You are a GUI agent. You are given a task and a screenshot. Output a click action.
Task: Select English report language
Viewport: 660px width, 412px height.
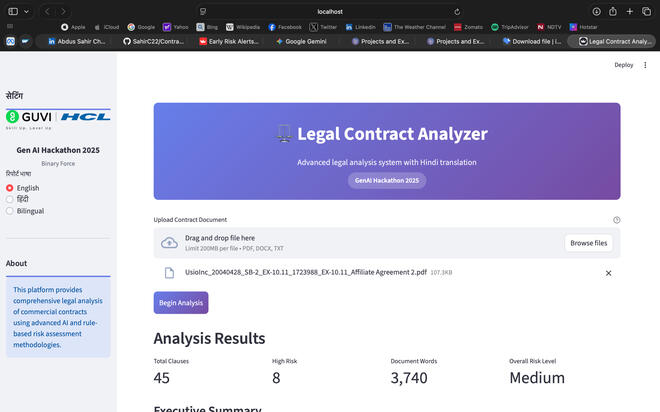tap(10, 188)
